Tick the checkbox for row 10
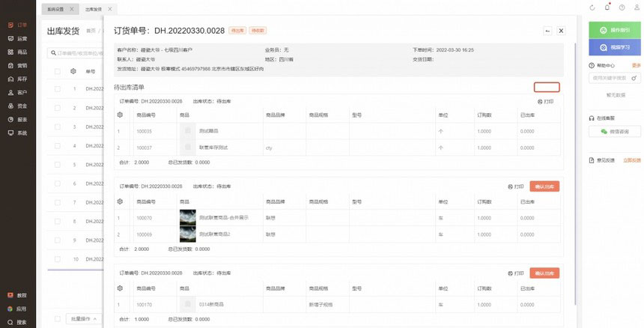Image resolution: width=644 pixels, height=328 pixels. click(57, 259)
